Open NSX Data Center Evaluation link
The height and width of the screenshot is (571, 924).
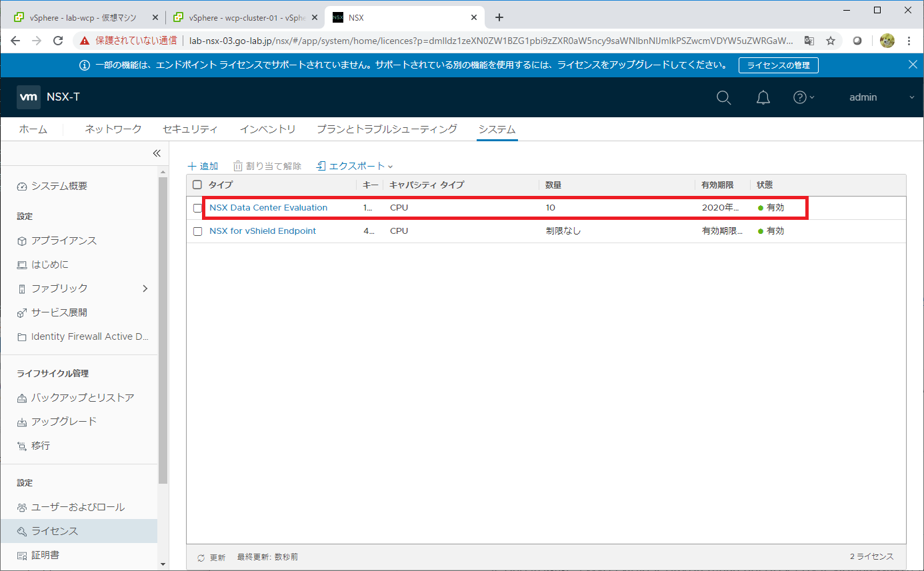[269, 208]
